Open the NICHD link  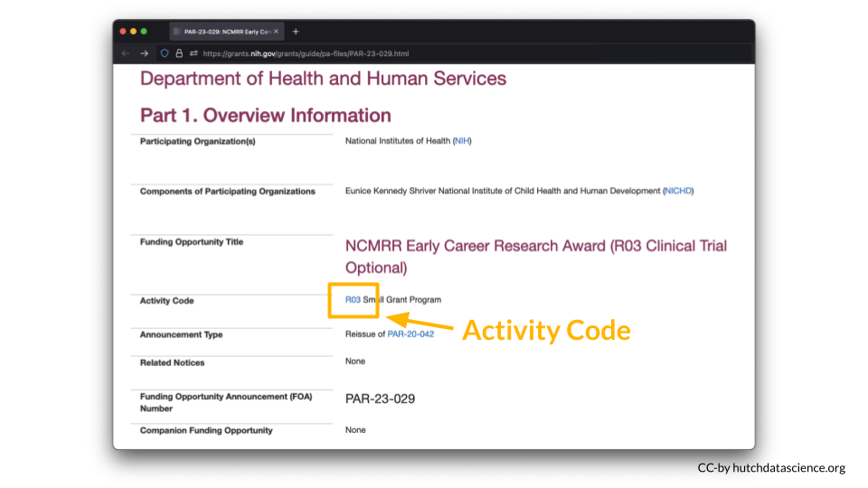pyautogui.click(x=677, y=192)
